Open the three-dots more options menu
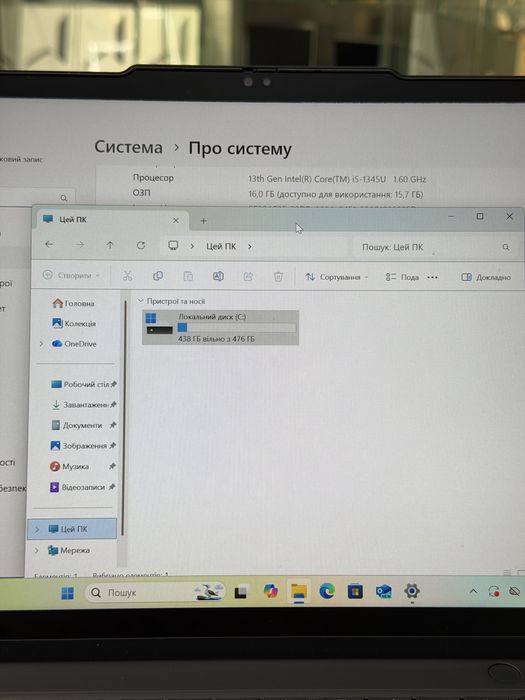Image resolution: width=525 pixels, height=700 pixels. pos(432,277)
